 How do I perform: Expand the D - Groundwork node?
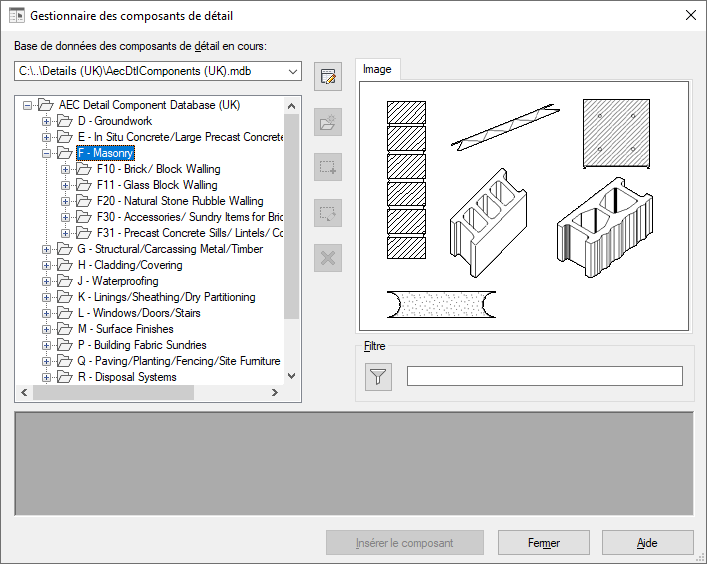46,121
